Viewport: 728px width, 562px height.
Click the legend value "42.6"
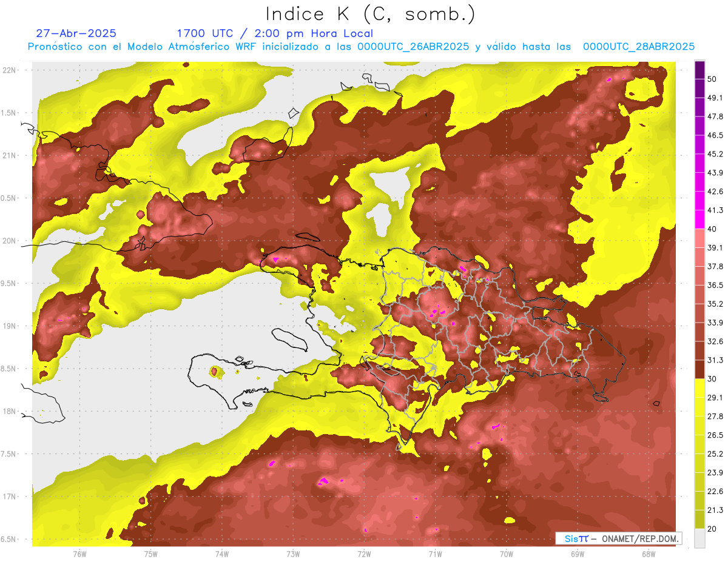715,192
